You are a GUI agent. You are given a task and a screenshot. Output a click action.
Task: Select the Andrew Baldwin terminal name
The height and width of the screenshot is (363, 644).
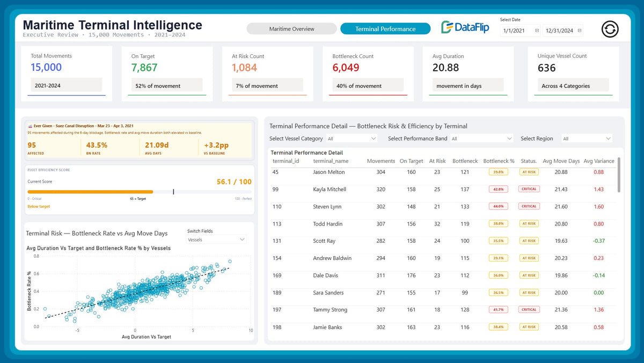point(332,258)
